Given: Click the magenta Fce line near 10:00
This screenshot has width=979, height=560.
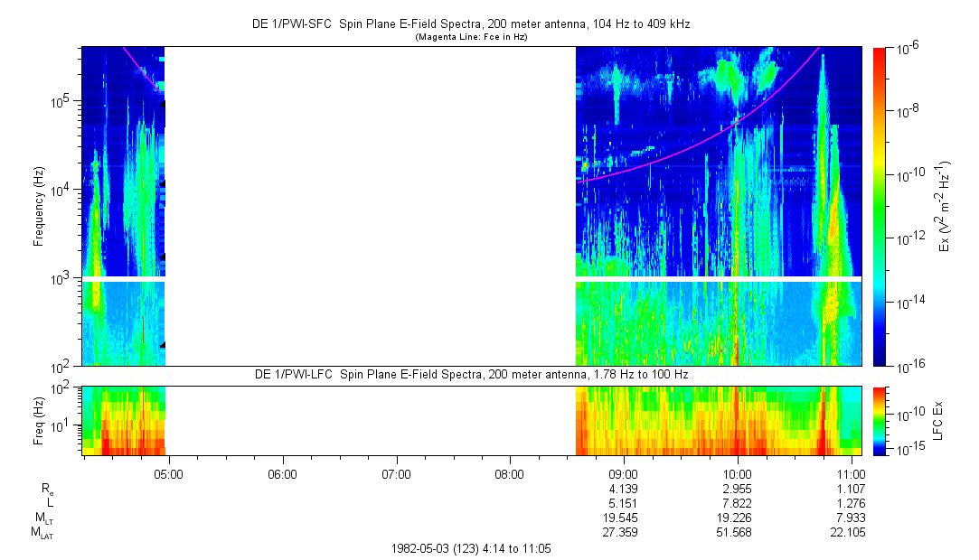Looking at the screenshot, I should coord(738,120).
